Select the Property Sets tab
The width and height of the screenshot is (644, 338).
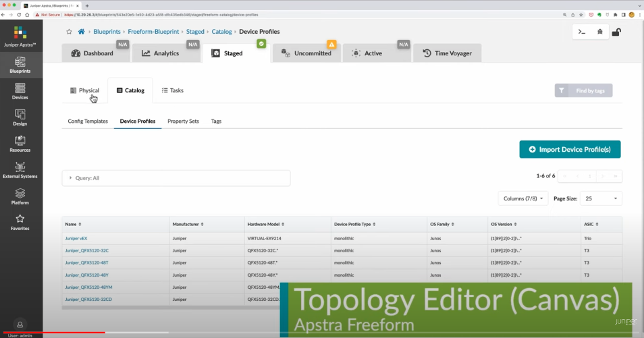coord(183,121)
